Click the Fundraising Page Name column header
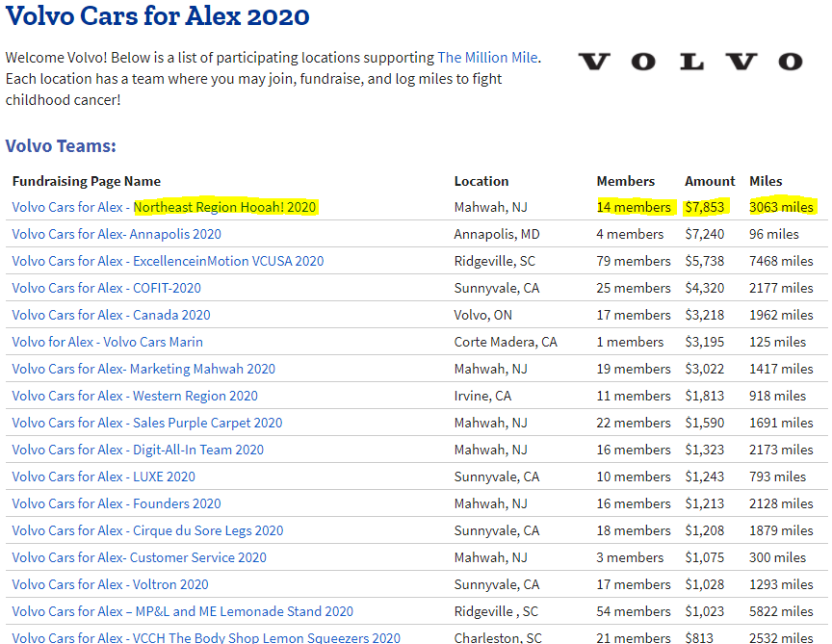This screenshot has height=644, width=832. pyautogui.click(x=87, y=181)
